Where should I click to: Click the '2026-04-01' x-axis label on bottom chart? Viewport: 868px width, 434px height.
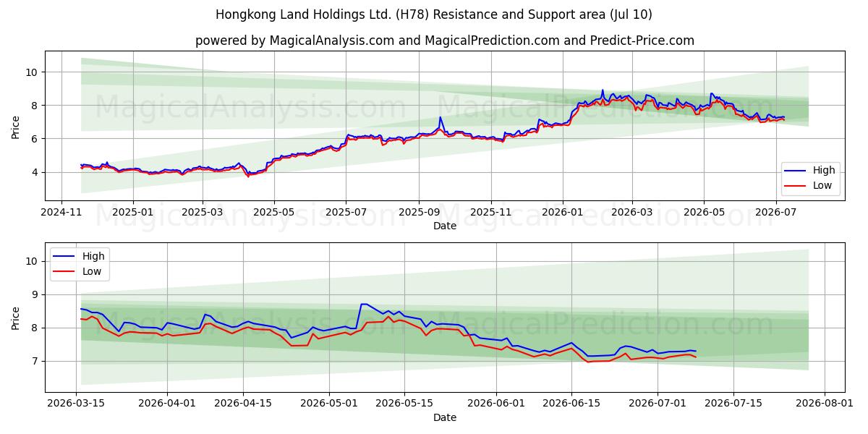(167, 405)
